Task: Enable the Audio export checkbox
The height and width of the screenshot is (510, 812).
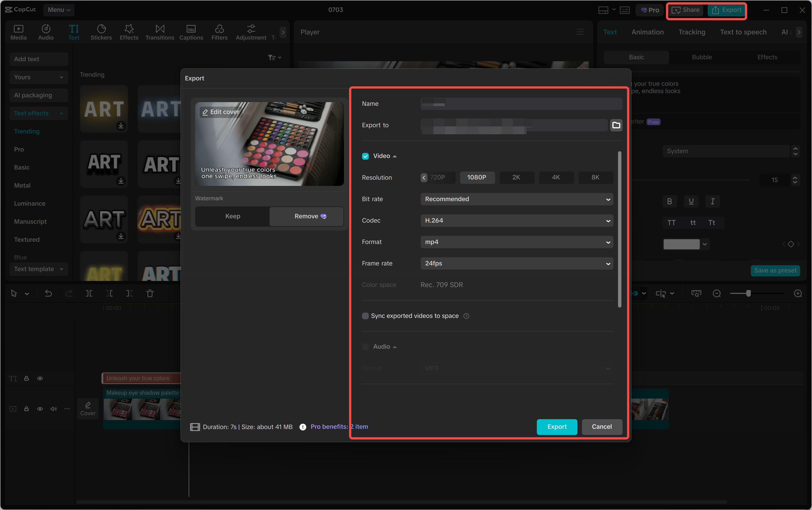Action: pyautogui.click(x=365, y=347)
